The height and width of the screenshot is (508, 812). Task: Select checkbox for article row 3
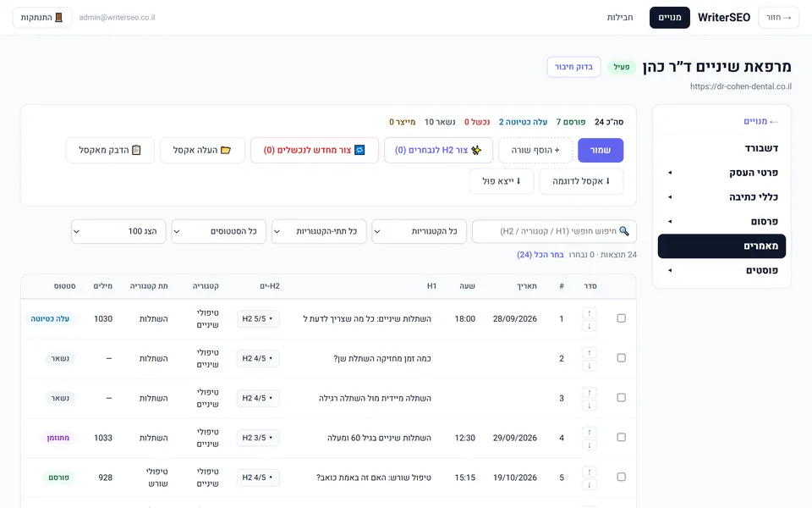(622, 398)
